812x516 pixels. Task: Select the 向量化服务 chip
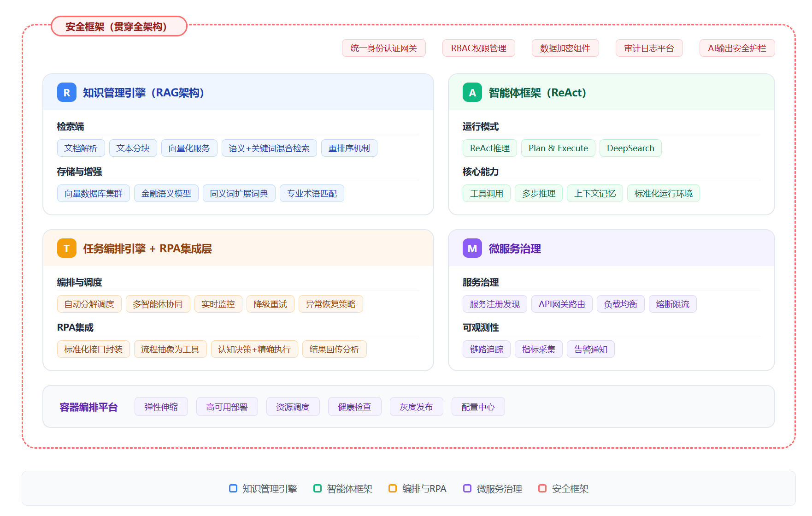pos(189,148)
